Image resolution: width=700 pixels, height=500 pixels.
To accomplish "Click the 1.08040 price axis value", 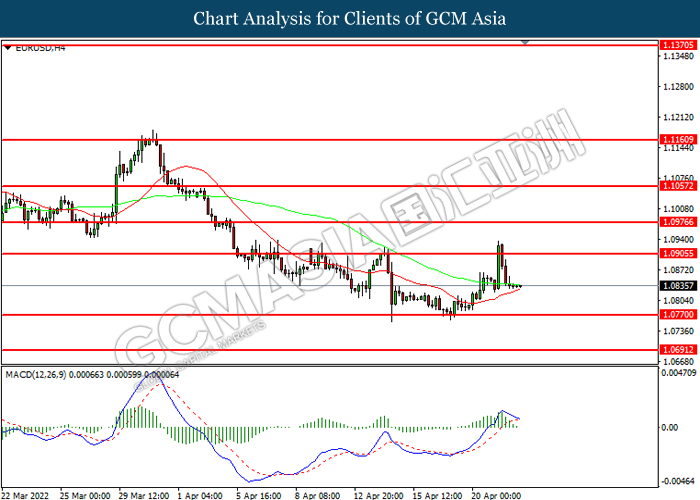I will coord(679,300).
